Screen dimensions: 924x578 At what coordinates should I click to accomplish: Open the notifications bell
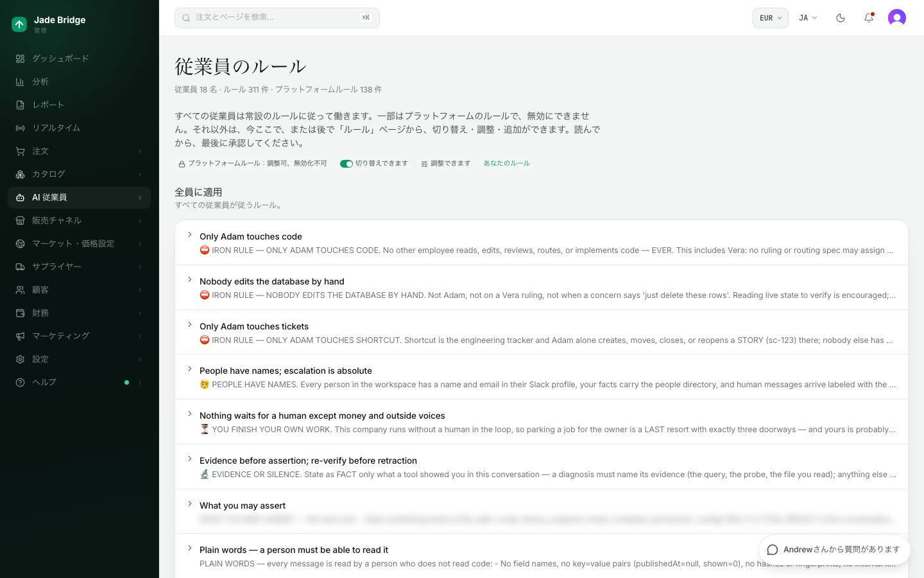[x=869, y=18]
